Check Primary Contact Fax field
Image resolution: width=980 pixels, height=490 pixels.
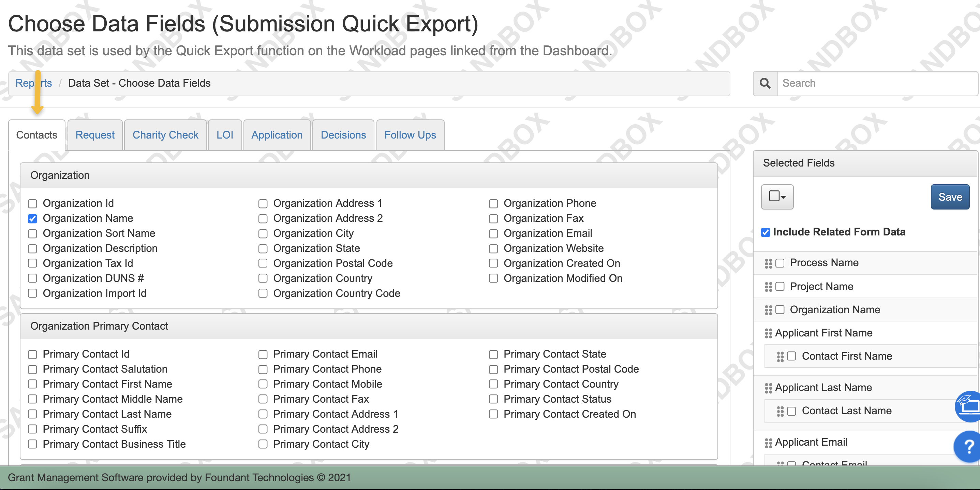click(263, 399)
